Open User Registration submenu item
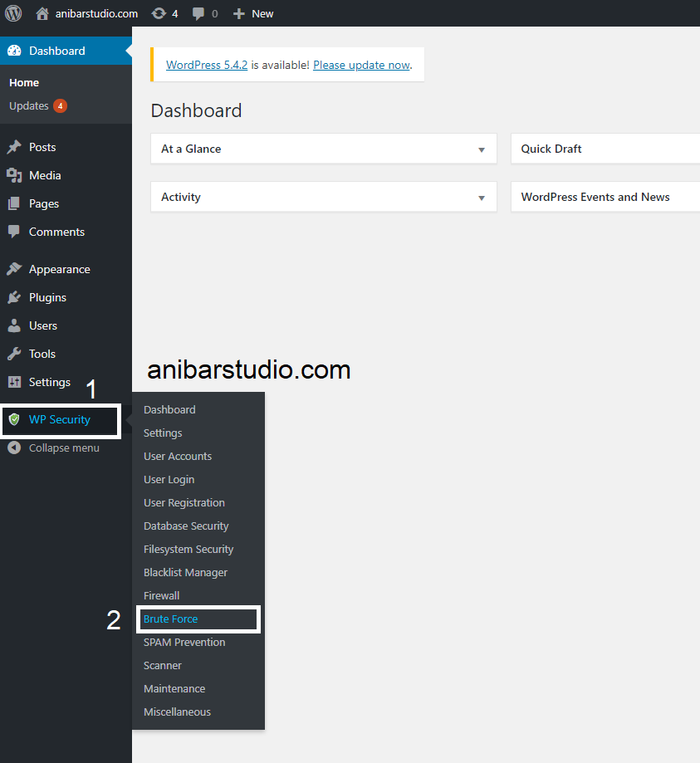 (x=184, y=502)
